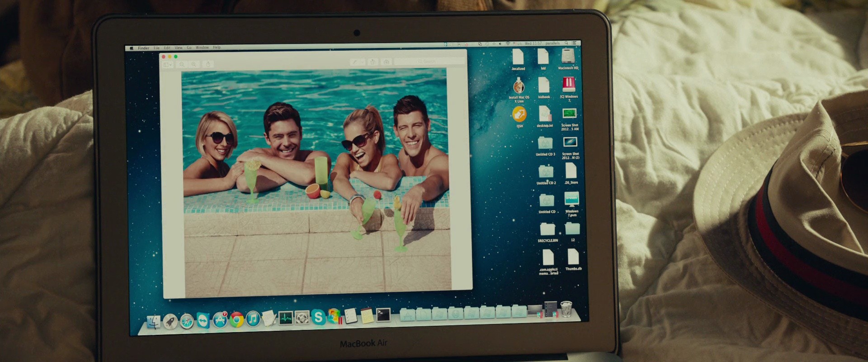Image resolution: width=868 pixels, height=362 pixels.
Task: Open the markup toolbox button
Action: (x=387, y=62)
